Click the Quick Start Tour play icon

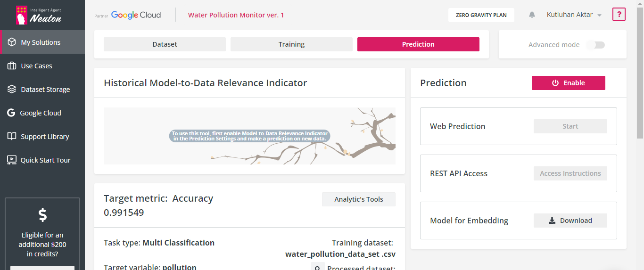click(12, 160)
